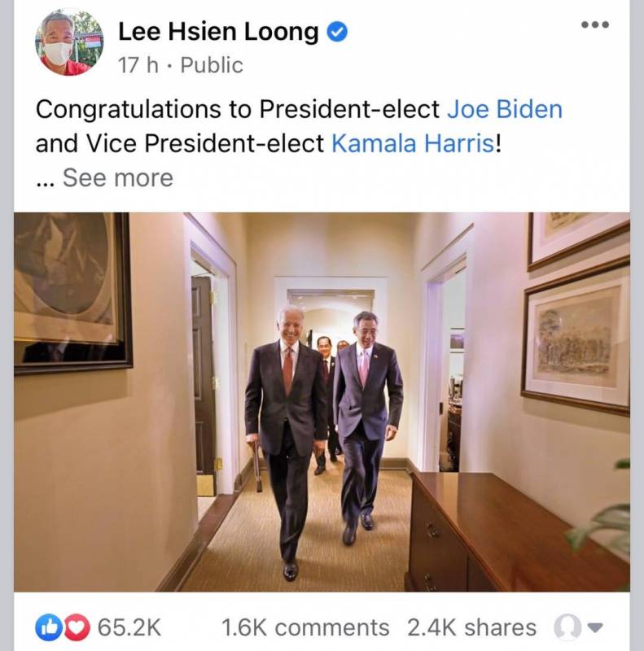This screenshot has width=644, height=651.
Task: Expand the post with See more
Action: click(x=117, y=177)
